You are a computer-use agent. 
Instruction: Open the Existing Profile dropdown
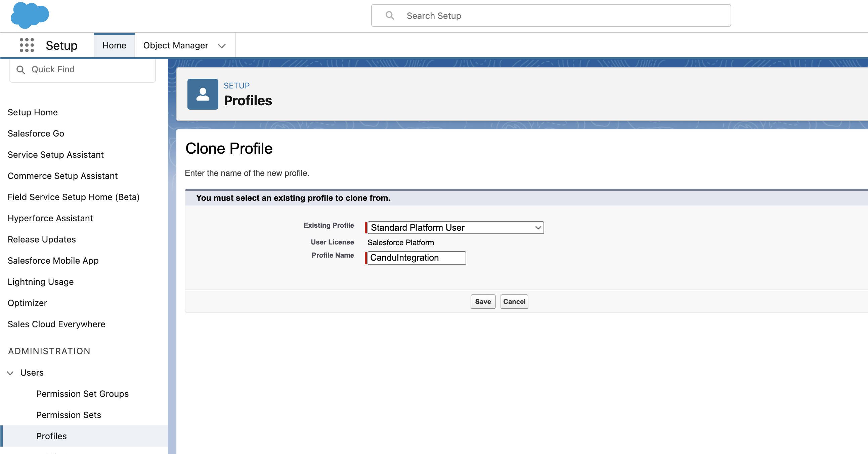[x=455, y=228]
